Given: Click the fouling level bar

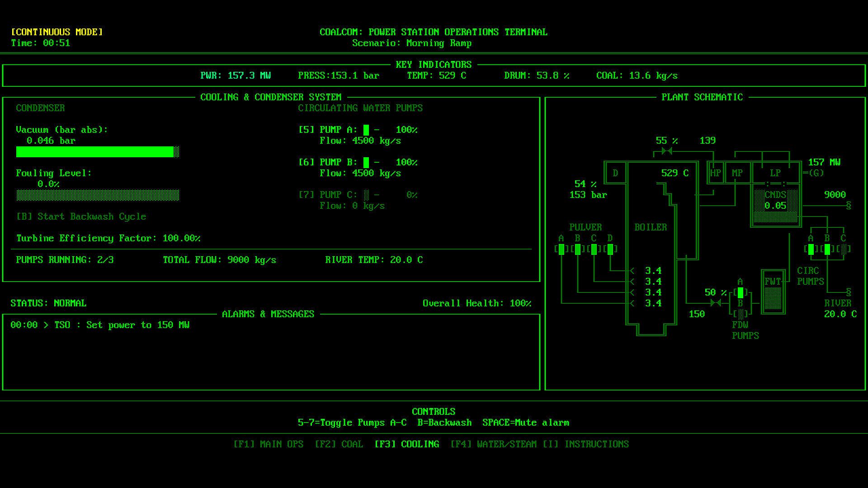Looking at the screenshot, I should 97,195.
